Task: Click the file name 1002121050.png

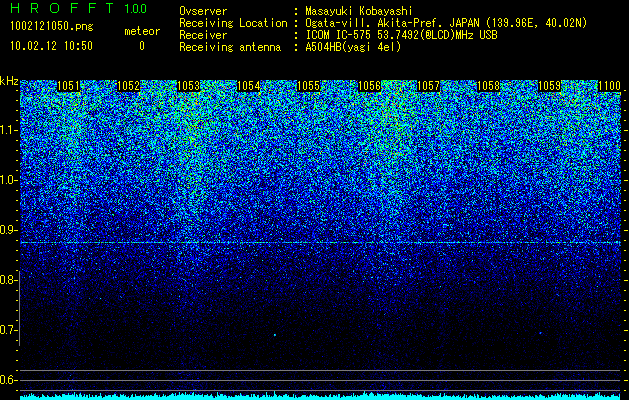Action: click(52, 27)
